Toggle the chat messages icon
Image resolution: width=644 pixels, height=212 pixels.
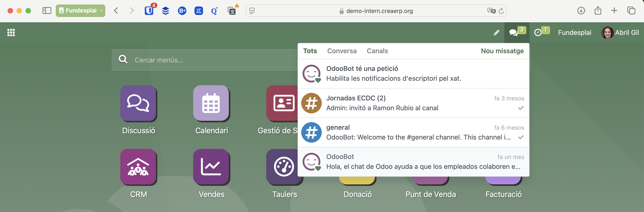tap(514, 32)
